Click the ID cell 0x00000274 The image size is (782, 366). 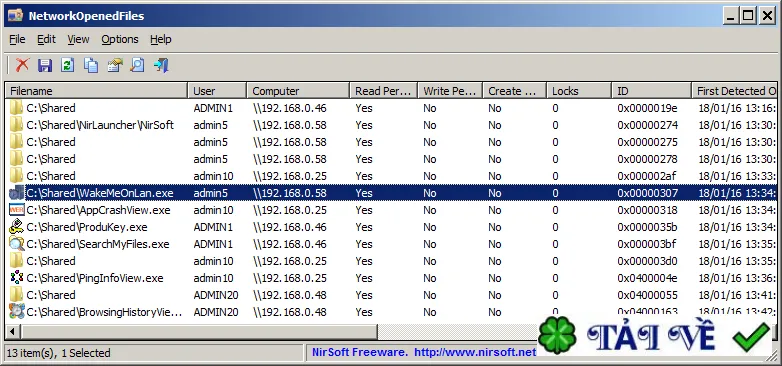tap(647, 125)
